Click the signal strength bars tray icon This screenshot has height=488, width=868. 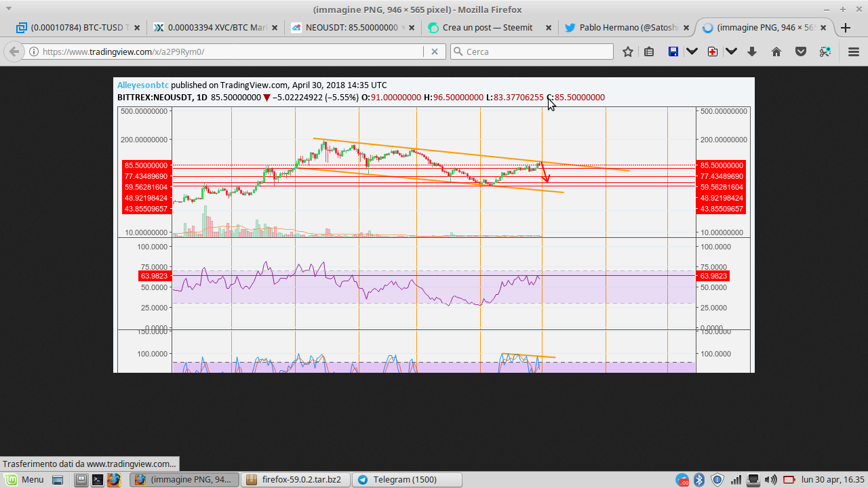(736, 480)
